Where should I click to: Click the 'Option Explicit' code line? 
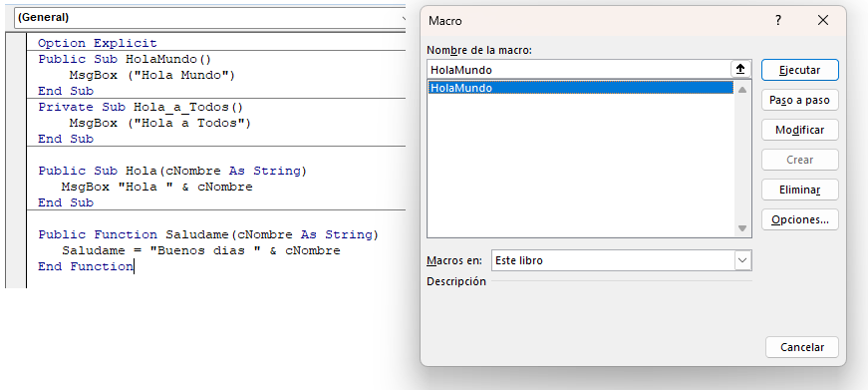[x=98, y=43]
